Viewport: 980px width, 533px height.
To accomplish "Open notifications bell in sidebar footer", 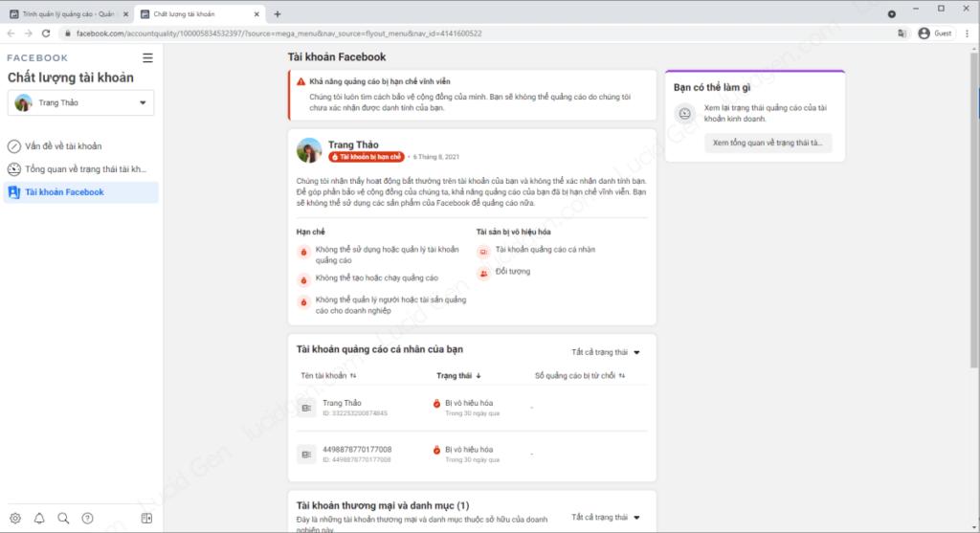I will 39,519.
